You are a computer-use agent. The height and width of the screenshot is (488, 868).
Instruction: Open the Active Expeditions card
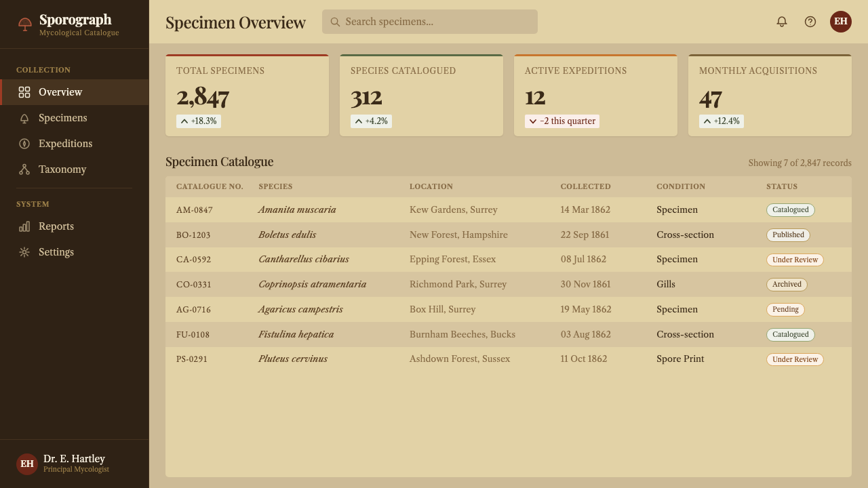(x=595, y=96)
